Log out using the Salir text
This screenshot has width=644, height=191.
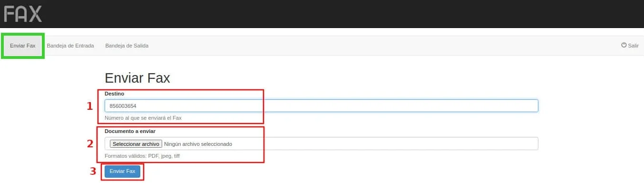tap(633, 46)
